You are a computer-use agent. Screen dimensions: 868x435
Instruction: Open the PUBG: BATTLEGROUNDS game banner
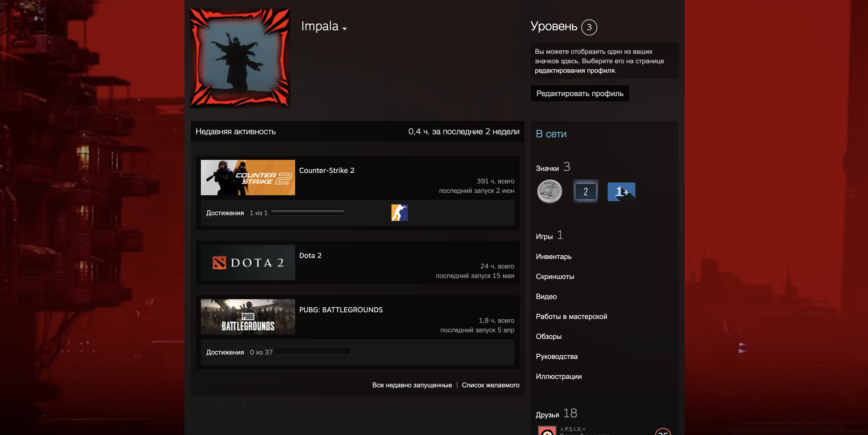point(248,317)
